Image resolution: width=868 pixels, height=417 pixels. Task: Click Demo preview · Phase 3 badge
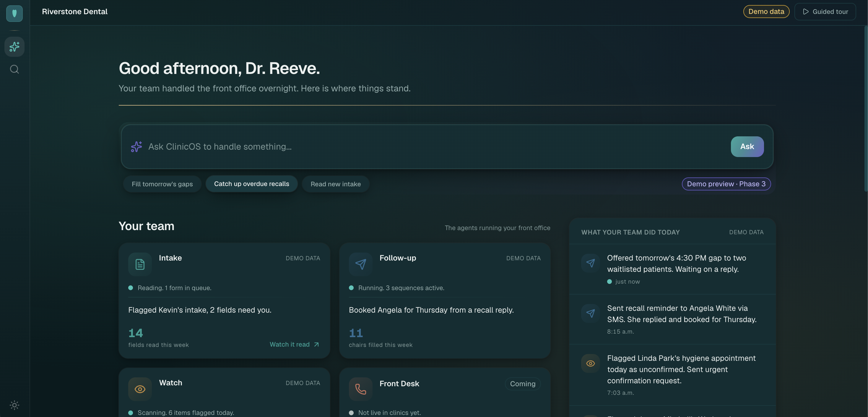coord(726,184)
